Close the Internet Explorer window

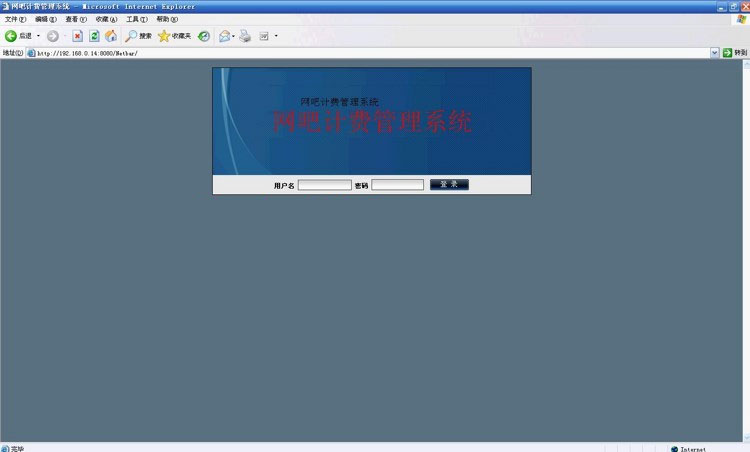(745, 7)
